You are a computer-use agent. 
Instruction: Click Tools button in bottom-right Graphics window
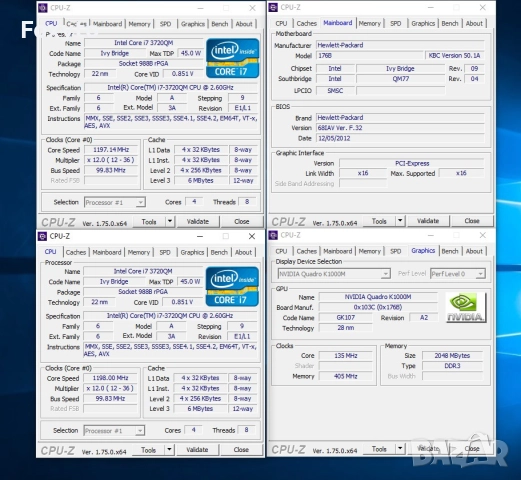[x=379, y=449]
